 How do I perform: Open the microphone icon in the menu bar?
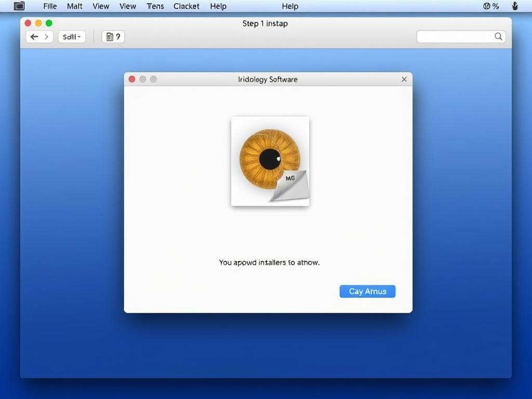pos(515,6)
